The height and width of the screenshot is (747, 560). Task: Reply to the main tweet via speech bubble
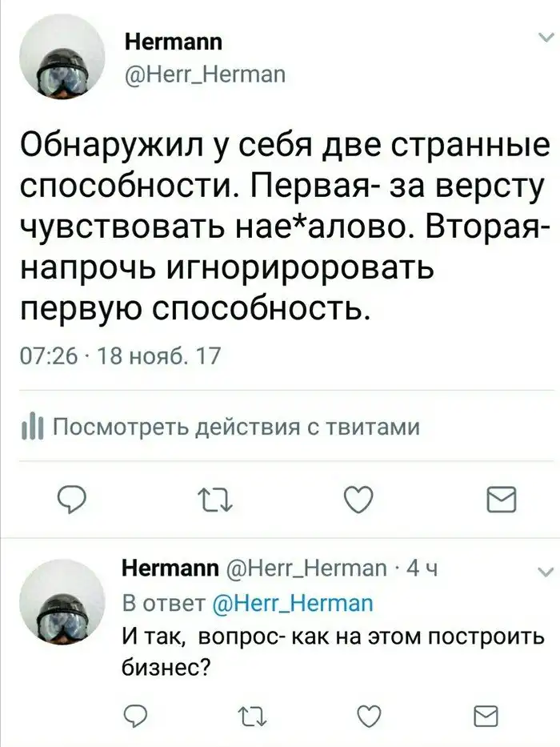click(x=72, y=500)
